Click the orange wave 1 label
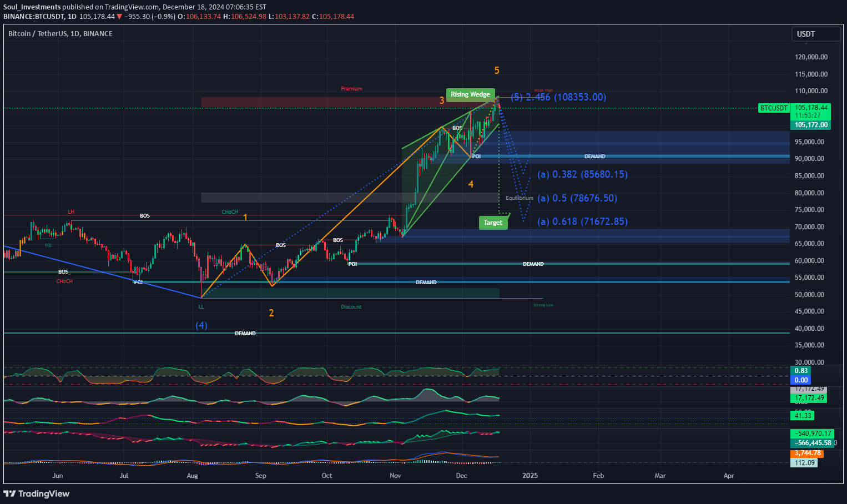The height and width of the screenshot is (504, 847). (x=245, y=218)
